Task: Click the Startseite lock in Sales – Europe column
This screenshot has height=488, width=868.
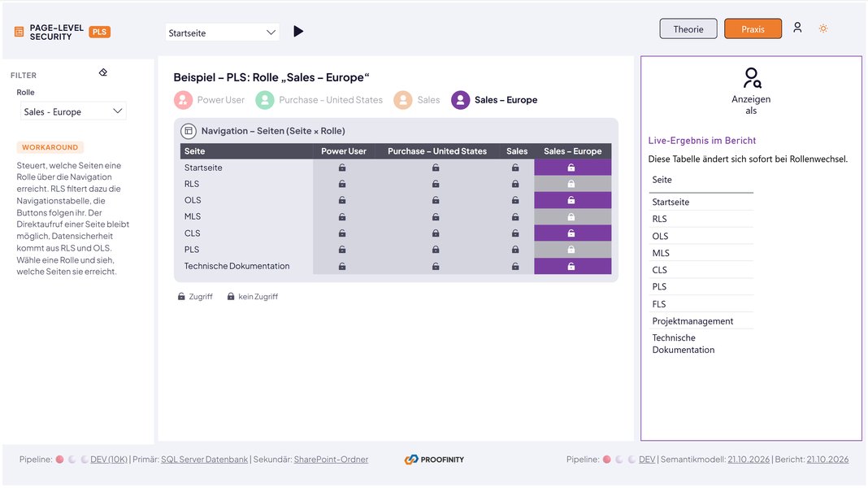Action: (x=571, y=168)
